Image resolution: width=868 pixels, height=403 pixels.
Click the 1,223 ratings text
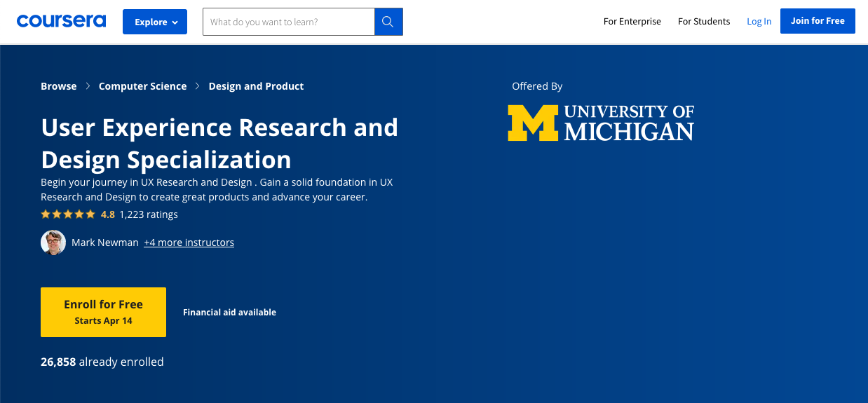149,214
